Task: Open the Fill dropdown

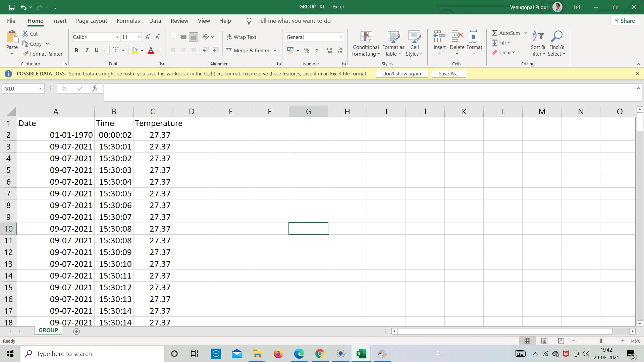Action: pyautogui.click(x=501, y=43)
